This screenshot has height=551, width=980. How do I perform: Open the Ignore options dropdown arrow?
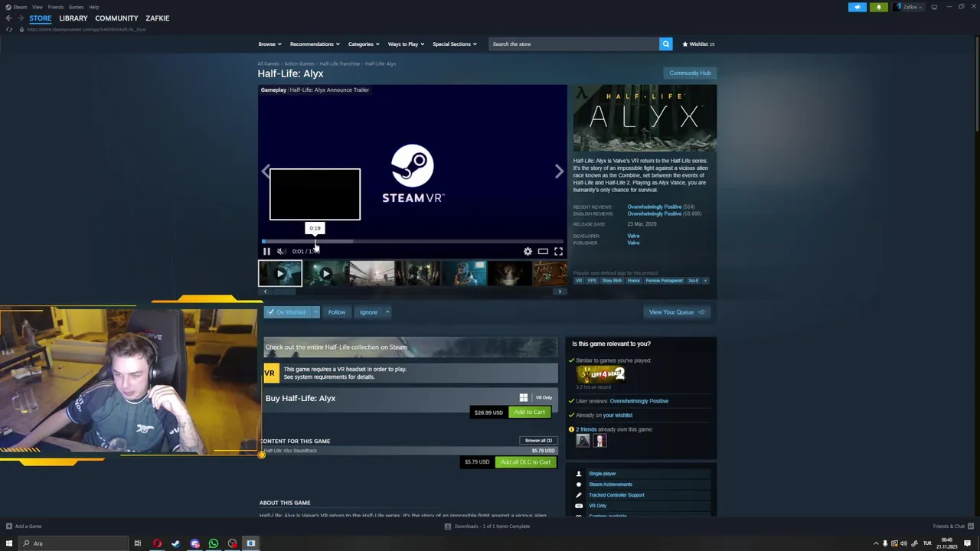click(x=387, y=312)
